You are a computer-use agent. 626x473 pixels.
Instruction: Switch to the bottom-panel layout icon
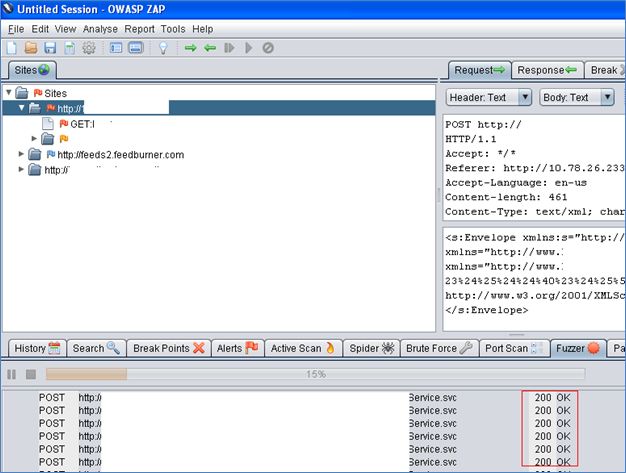click(136, 48)
